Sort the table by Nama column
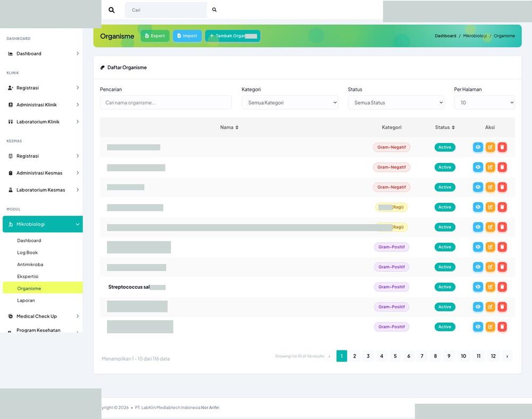 [229, 128]
